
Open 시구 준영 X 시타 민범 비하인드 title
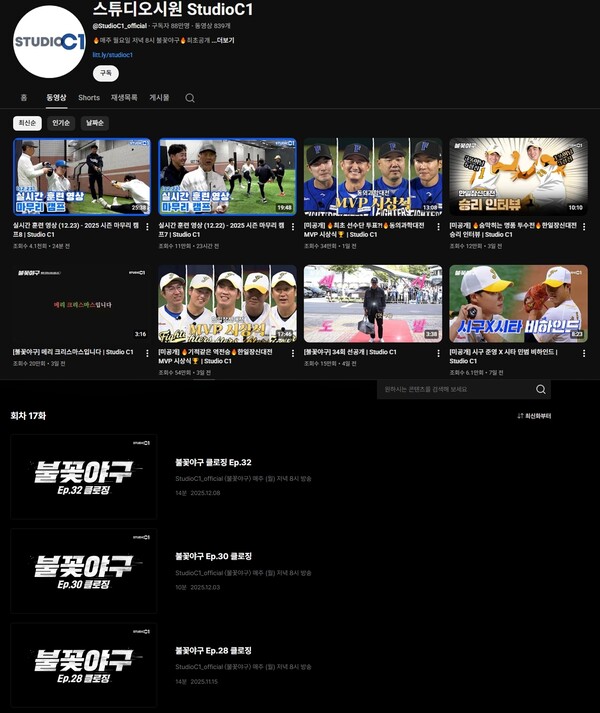pyautogui.click(x=503, y=356)
